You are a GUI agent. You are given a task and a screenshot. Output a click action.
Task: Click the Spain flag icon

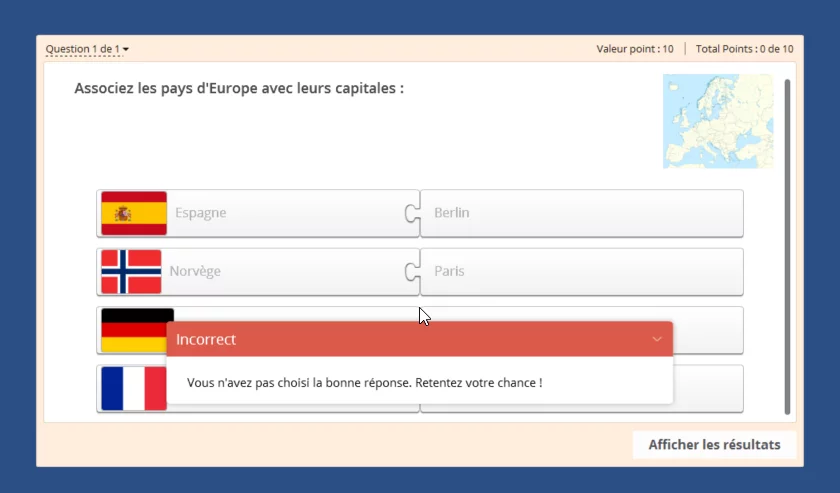click(x=134, y=213)
